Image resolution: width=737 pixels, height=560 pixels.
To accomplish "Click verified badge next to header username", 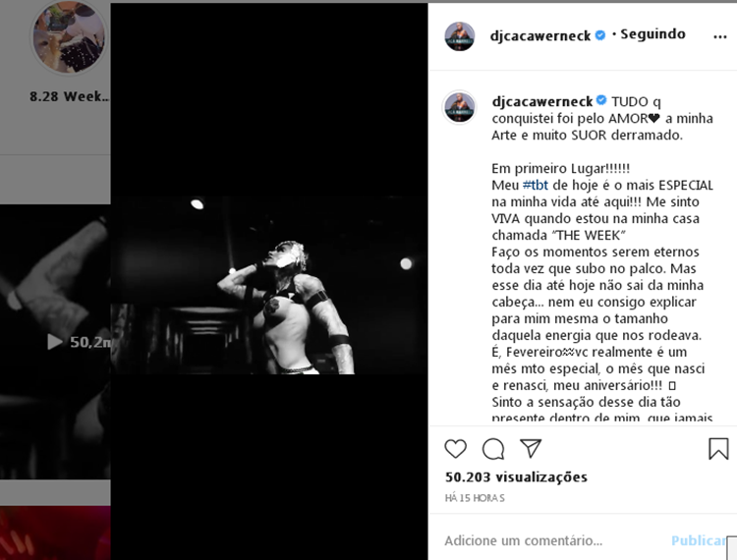I will (600, 35).
